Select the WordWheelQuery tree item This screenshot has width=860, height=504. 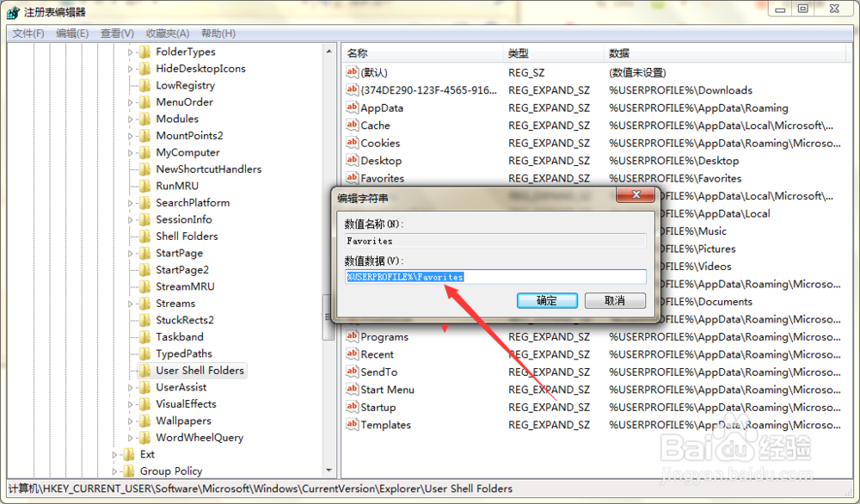[200, 438]
